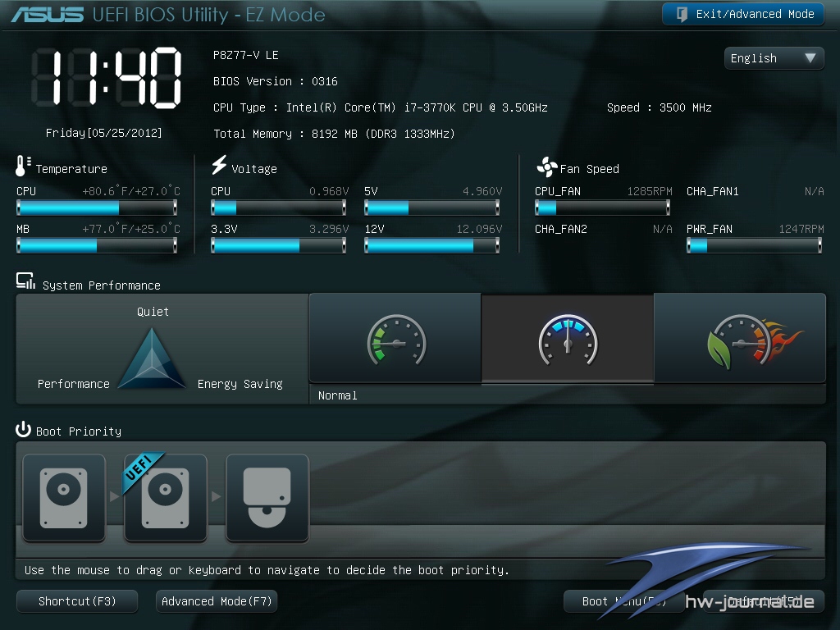Select the UEFI-tagged hard disk boot device
Screen dimensions: 840x630
[x=166, y=498]
